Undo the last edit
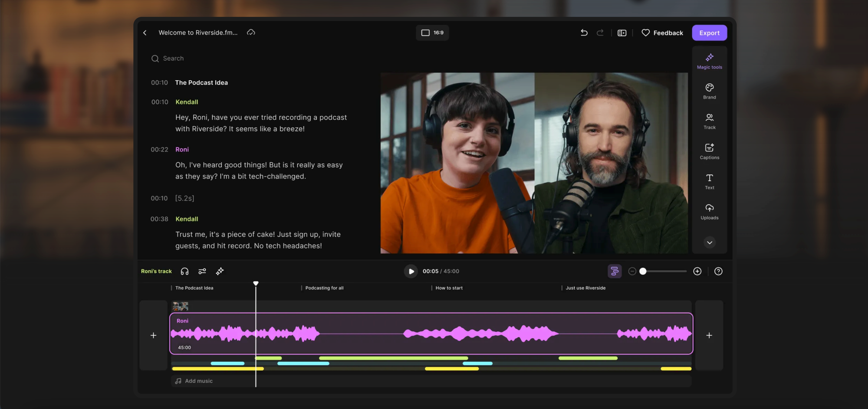Image resolution: width=868 pixels, height=409 pixels. 584,33
